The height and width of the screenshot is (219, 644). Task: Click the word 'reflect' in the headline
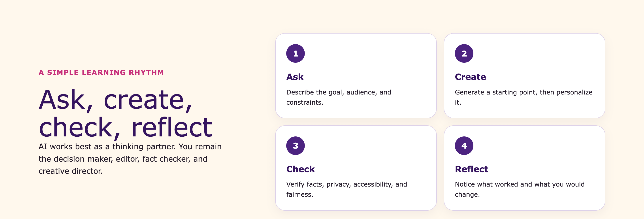click(172, 127)
